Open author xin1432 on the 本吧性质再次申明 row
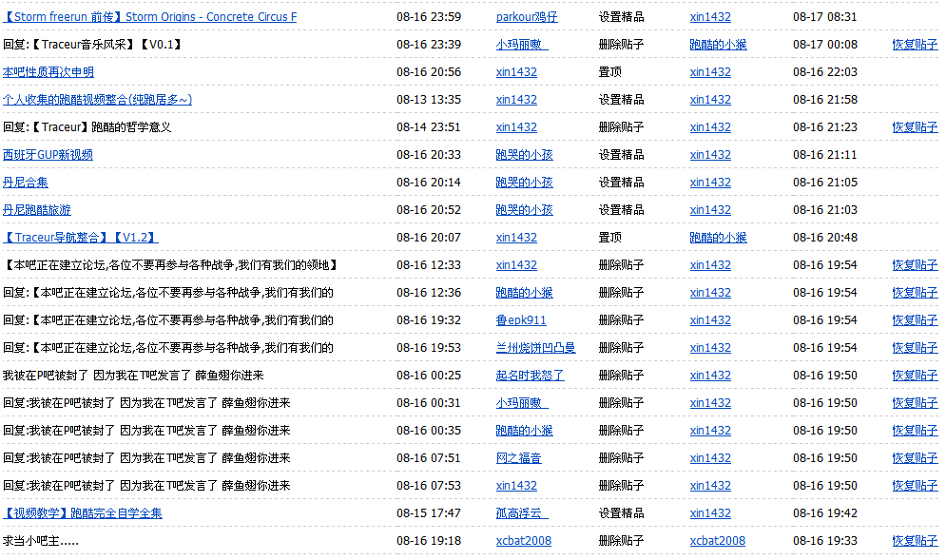The width and height of the screenshot is (946, 560). pyautogui.click(x=516, y=72)
